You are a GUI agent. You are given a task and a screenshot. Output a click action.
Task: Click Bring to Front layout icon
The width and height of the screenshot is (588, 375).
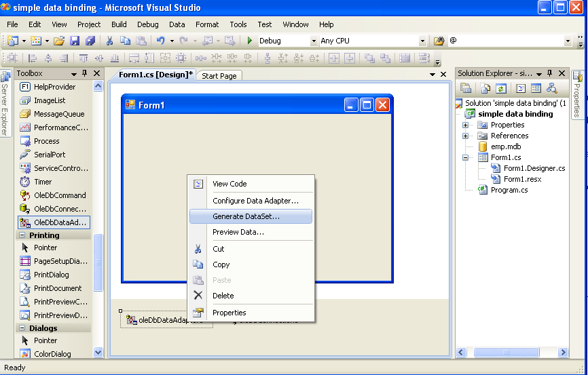369,58
